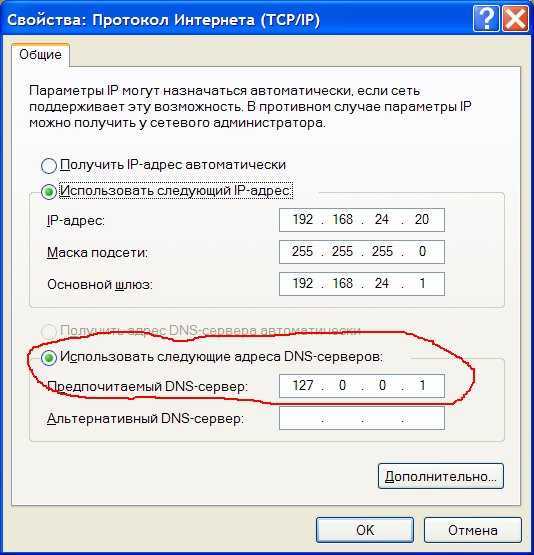Click the last octet 20 of IP-адрес
The width and height of the screenshot is (534, 555).
tap(422, 219)
